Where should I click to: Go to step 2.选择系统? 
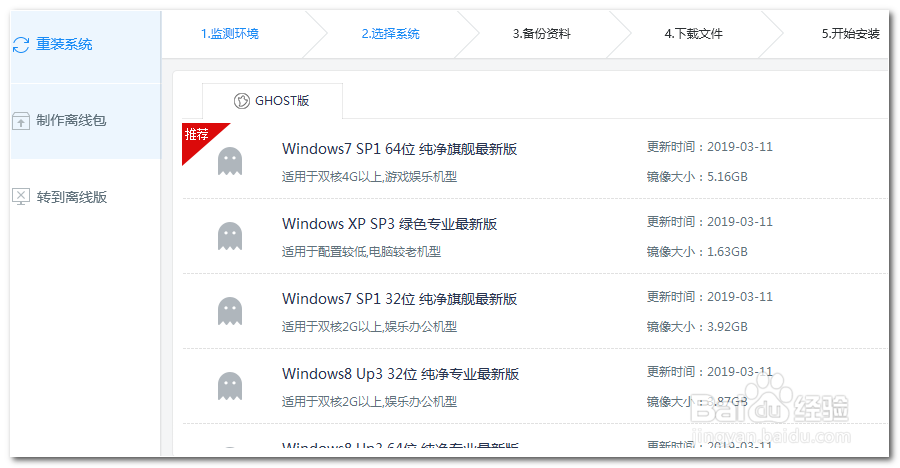click(x=390, y=34)
